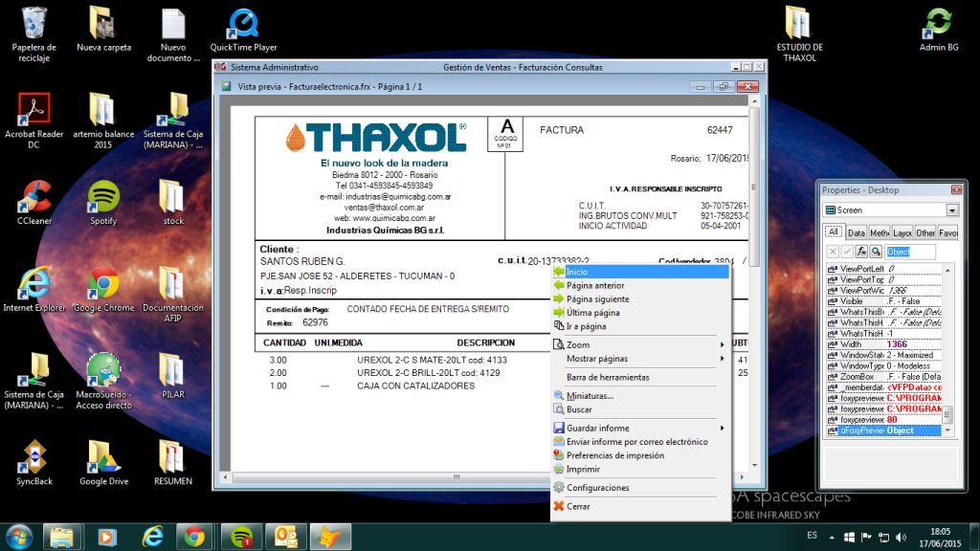Switch to the Favorites tab in Properties

[948, 232]
